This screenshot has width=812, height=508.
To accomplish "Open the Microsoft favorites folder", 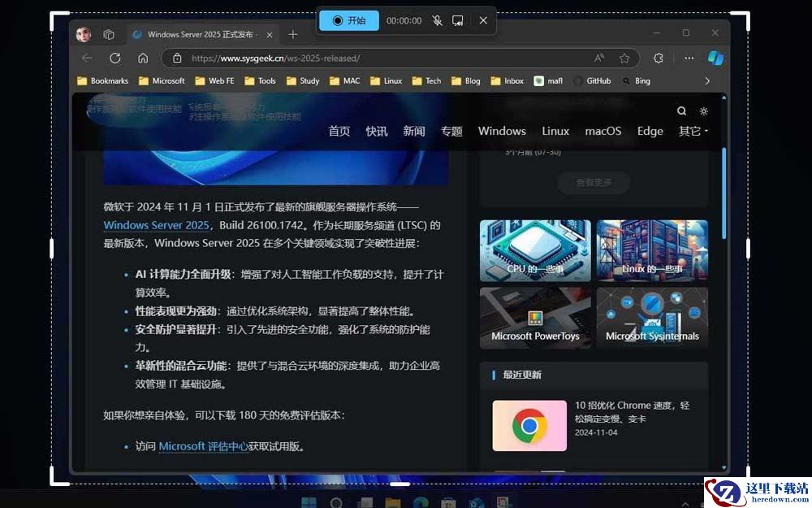I will pos(162,80).
